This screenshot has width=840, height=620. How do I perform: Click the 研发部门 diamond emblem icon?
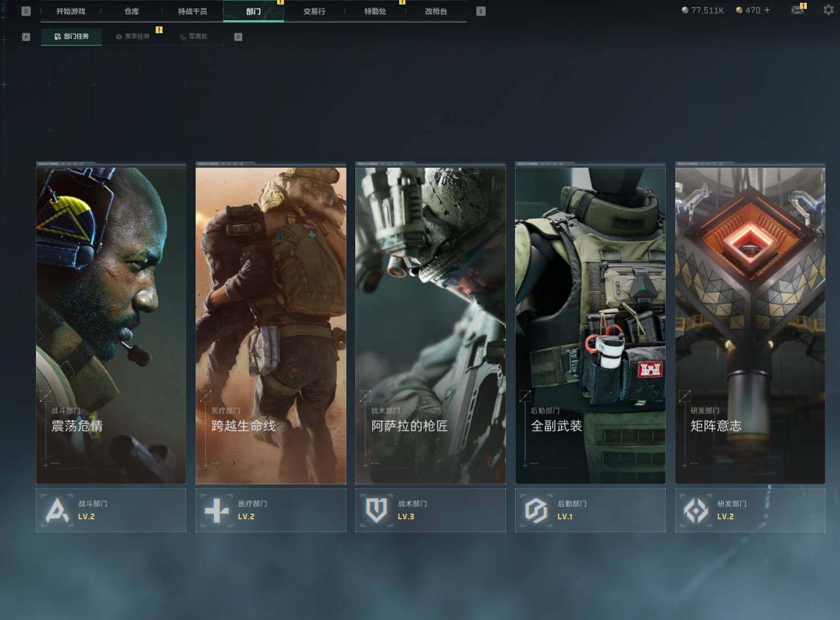(x=696, y=510)
